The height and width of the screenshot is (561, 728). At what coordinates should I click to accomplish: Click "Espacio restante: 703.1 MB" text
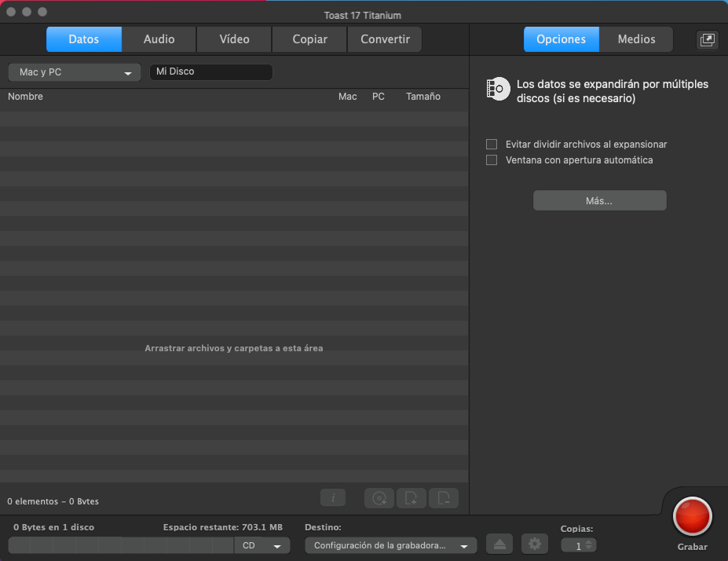223,527
